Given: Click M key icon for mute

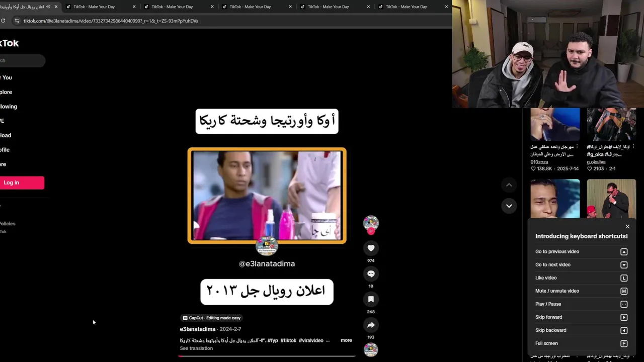Looking at the screenshot, I should pyautogui.click(x=624, y=291).
